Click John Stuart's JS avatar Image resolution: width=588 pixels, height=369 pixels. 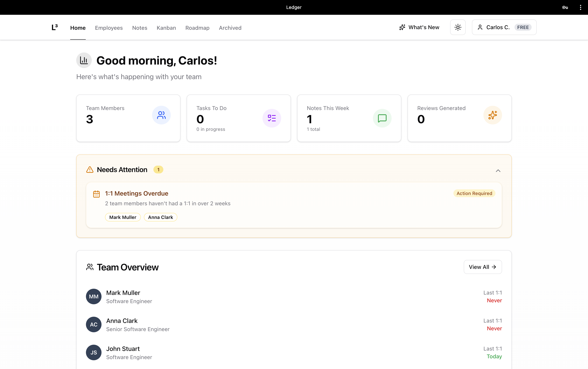[x=94, y=352]
